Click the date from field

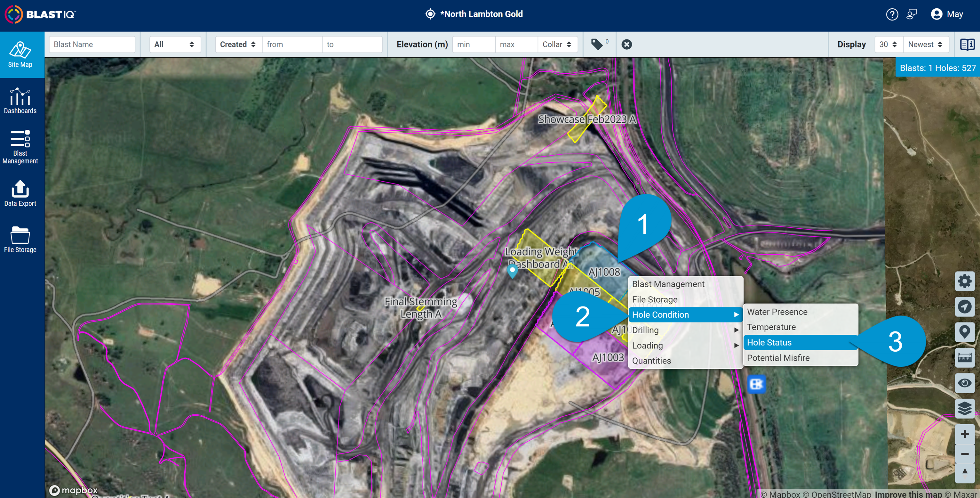(x=292, y=45)
